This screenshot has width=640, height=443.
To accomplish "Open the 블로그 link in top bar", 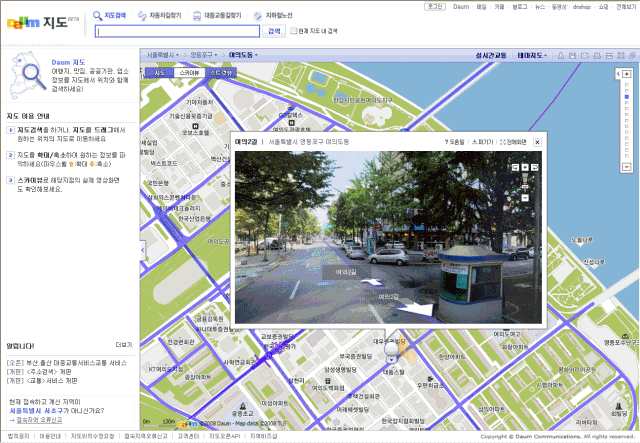I will [520, 7].
